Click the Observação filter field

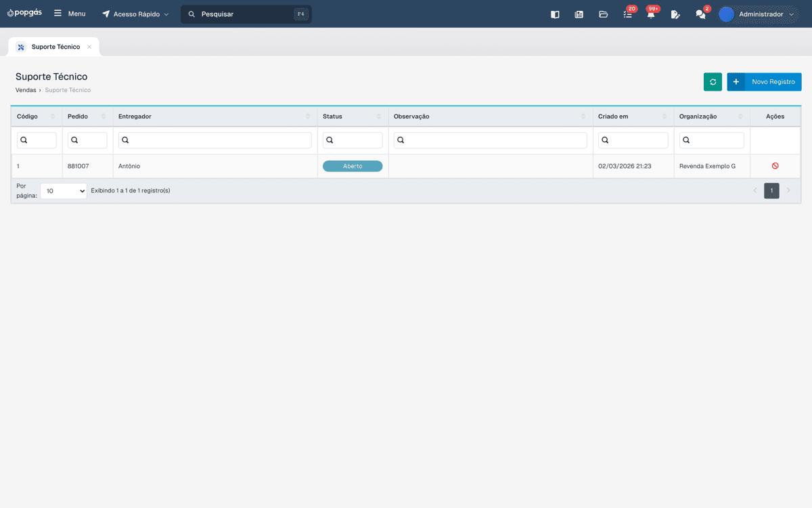491,140
